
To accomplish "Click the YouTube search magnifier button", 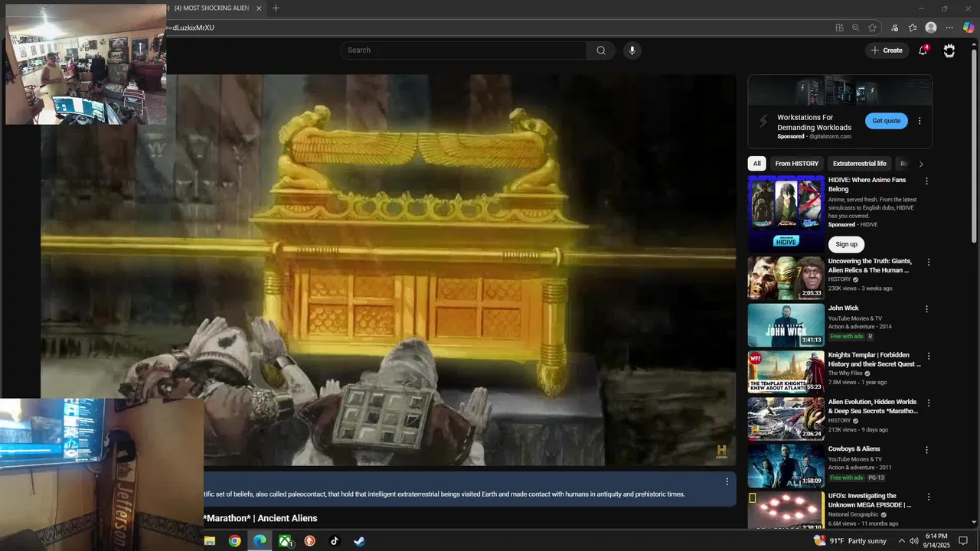I will click(601, 51).
